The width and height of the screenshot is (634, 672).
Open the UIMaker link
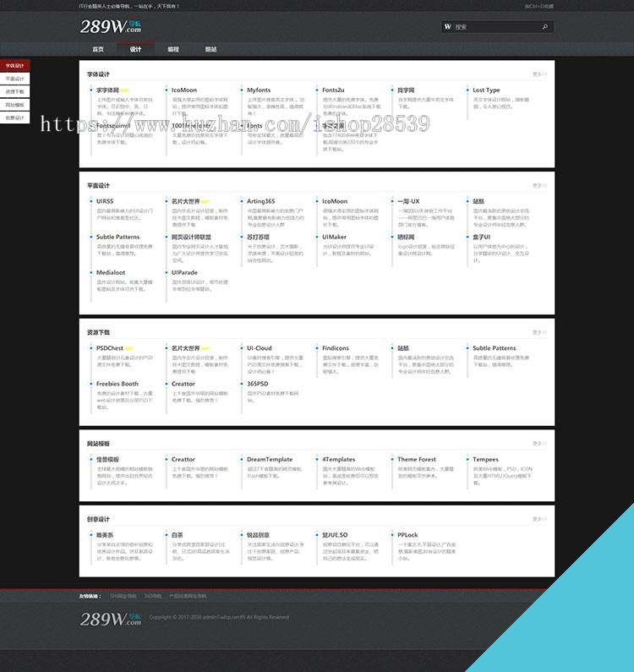[x=335, y=237]
